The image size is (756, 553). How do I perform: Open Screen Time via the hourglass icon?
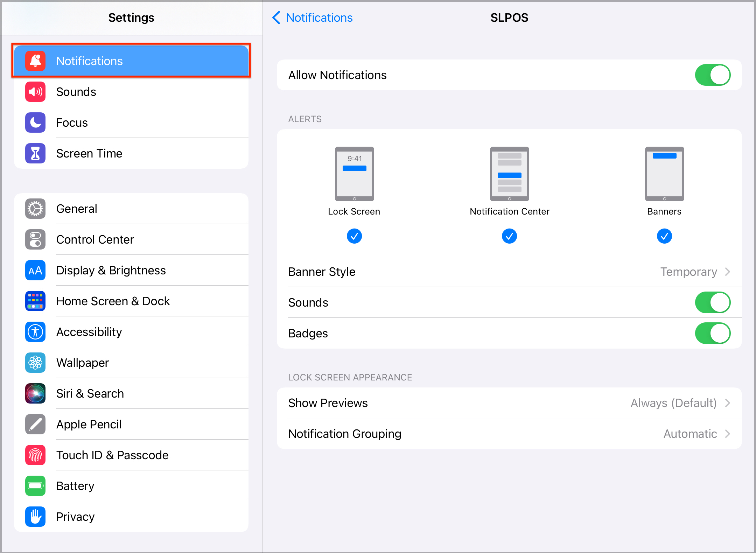click(x=35, y=153)
